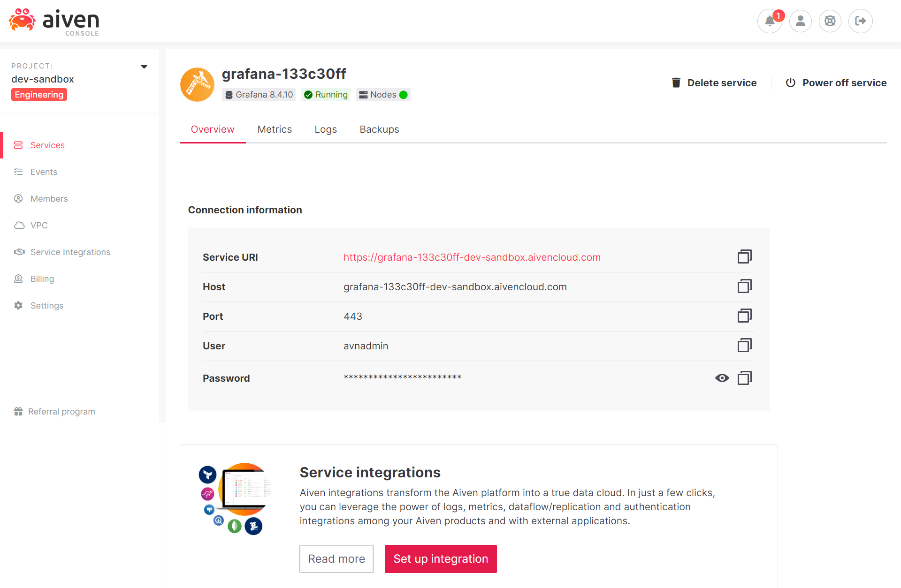The height and width of the screenshot is (588, 901).
Task: Select the Logs tab
Action: [x=326, y=129]
